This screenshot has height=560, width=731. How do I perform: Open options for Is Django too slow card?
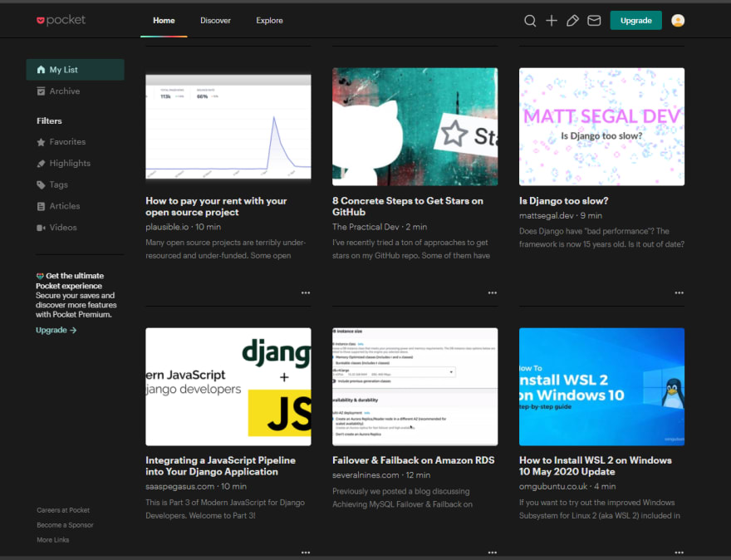coord(679,292)
